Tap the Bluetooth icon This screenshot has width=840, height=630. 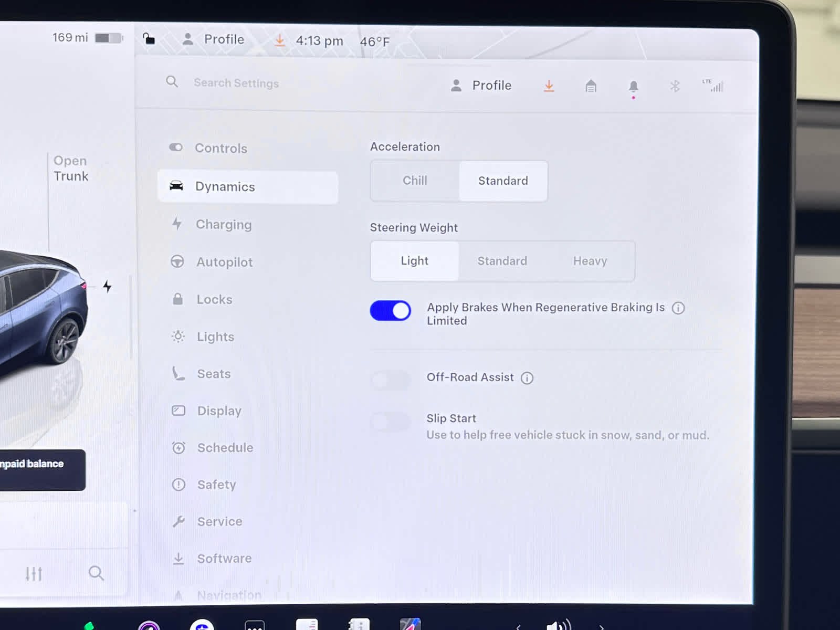click(x=675, y=86)
